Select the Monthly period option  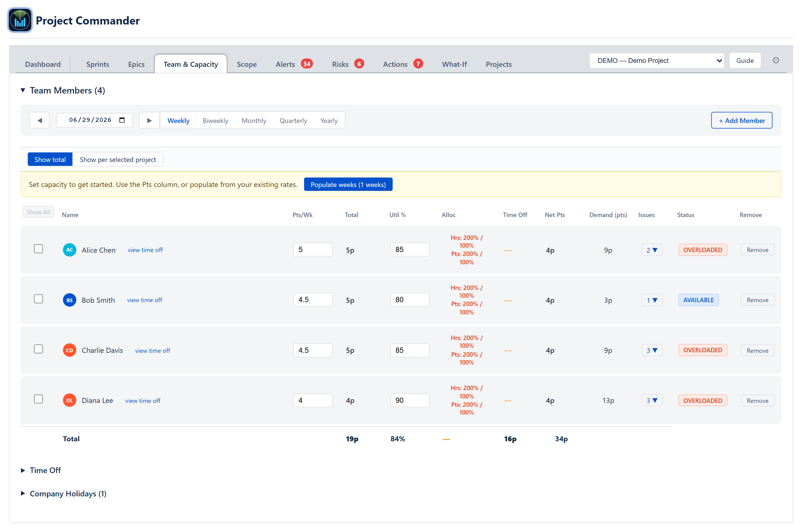[x=254, y=120]
